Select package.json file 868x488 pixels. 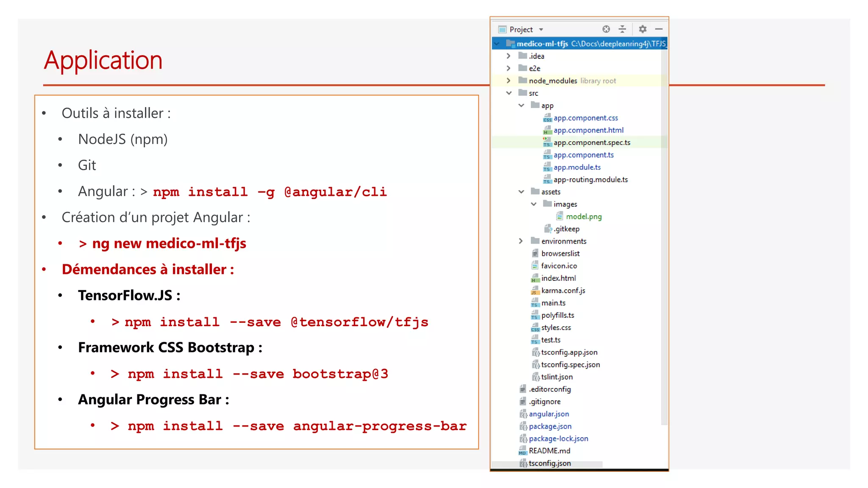click(x=550, y=426)
